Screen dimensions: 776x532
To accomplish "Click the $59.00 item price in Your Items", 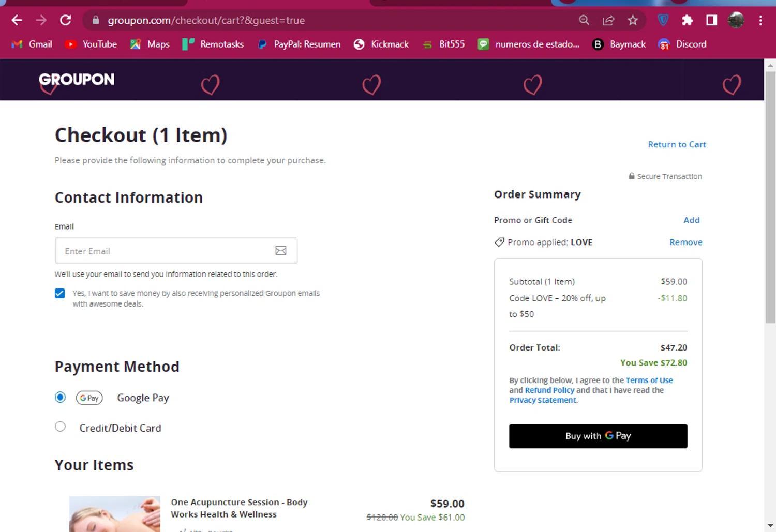I will 447,504.
